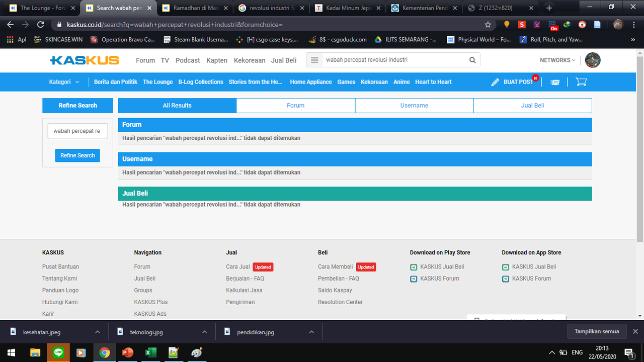Show more bookmarks chevron
The image size is (644, 362).
click(x=633, y=39)
